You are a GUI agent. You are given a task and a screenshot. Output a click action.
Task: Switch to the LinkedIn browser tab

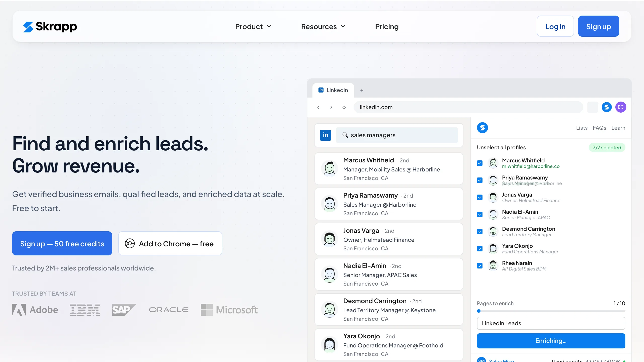tap(333, 90)
